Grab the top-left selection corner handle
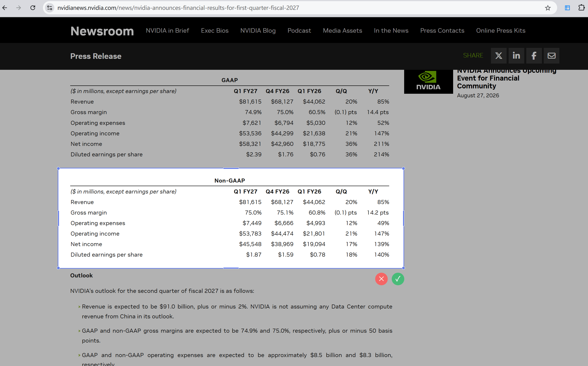Screen dimensions: 588x366 pyautogui.click(x=58, y=168)
